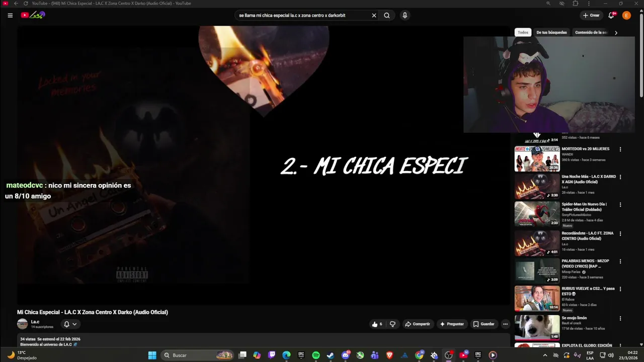Open Microsoft Edge from the taskbar
Screen dimensions: 644x362
286,355
